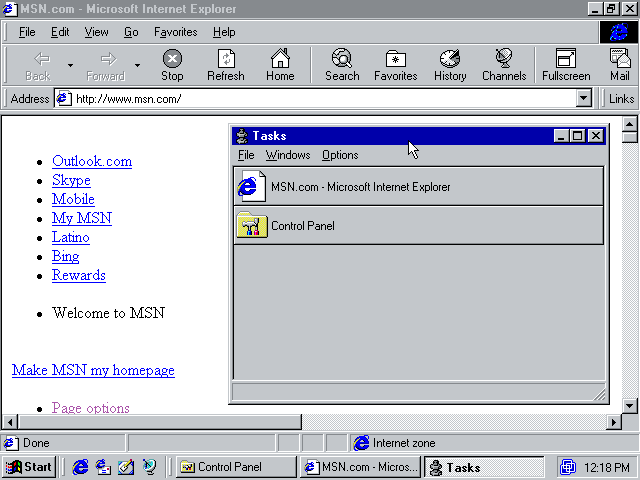Open the Forward history dropdown arrow
This screenshot has height=480, width=640.
(138, 65)
